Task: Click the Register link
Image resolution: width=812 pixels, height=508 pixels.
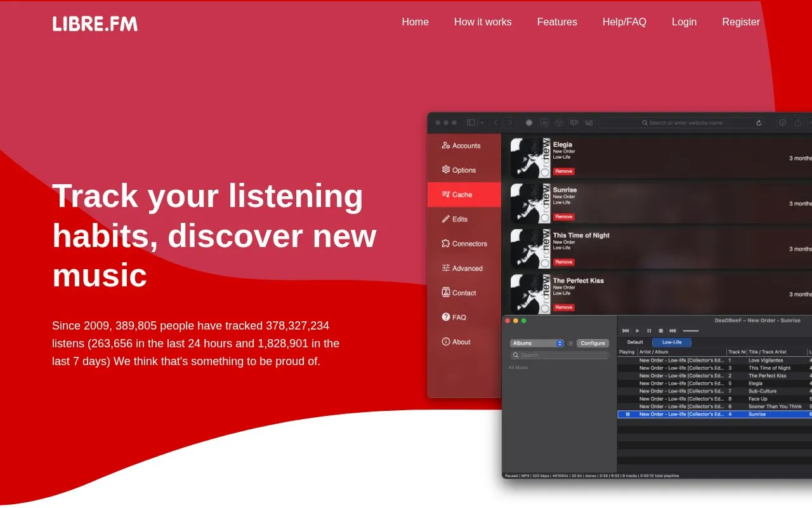Action: (x=741, y=22)
